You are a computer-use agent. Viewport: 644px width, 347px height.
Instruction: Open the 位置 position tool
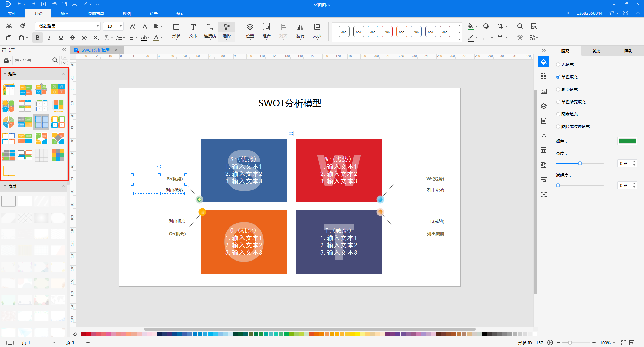(x=250, y=31)
